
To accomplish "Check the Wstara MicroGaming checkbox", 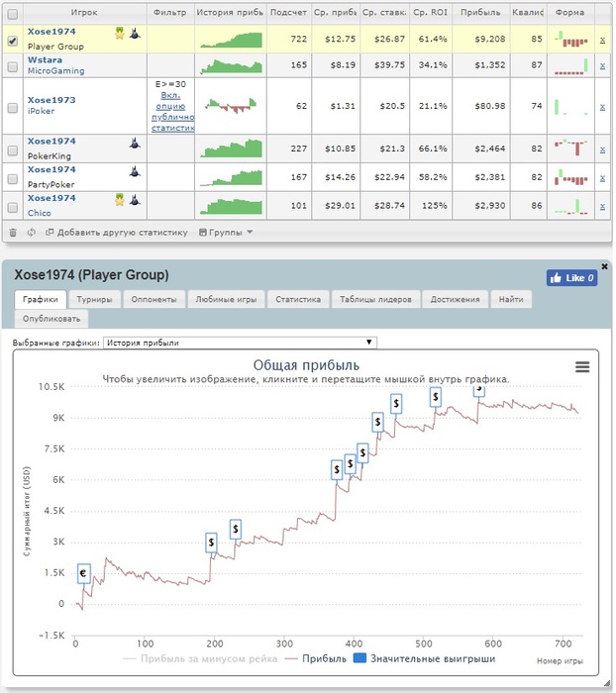I will [x=13, y=66].
